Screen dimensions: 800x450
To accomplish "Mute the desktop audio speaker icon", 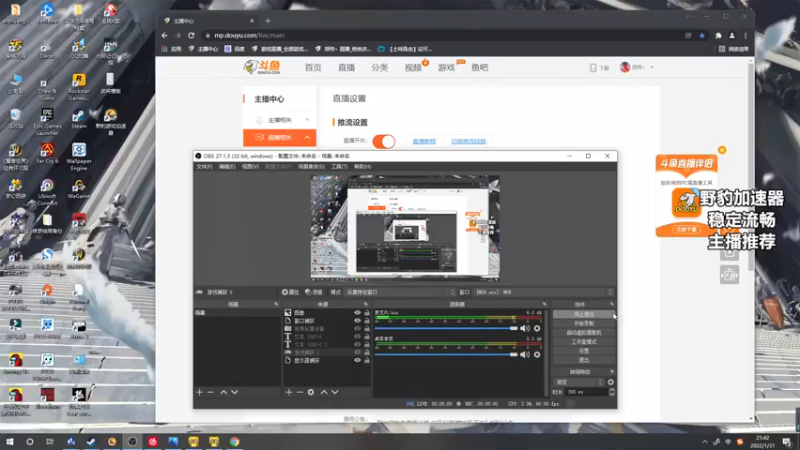I will pos(524,354).
